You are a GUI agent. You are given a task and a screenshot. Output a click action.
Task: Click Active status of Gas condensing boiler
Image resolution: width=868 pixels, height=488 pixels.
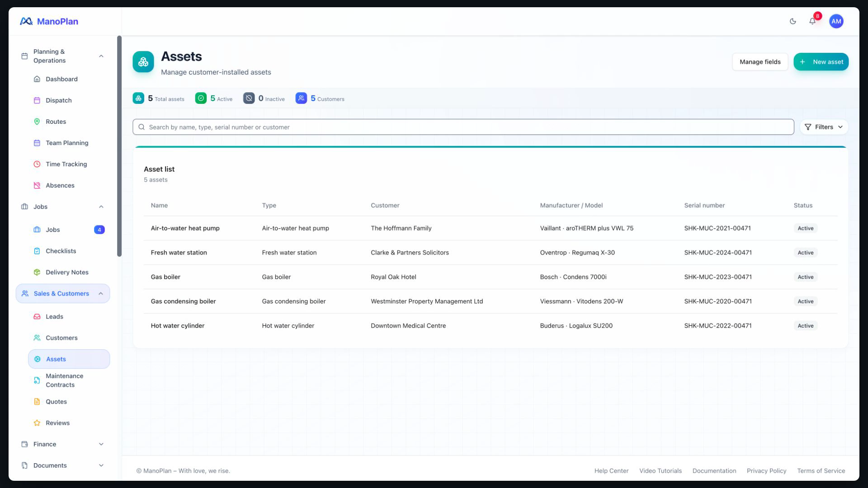click(805, 301)
